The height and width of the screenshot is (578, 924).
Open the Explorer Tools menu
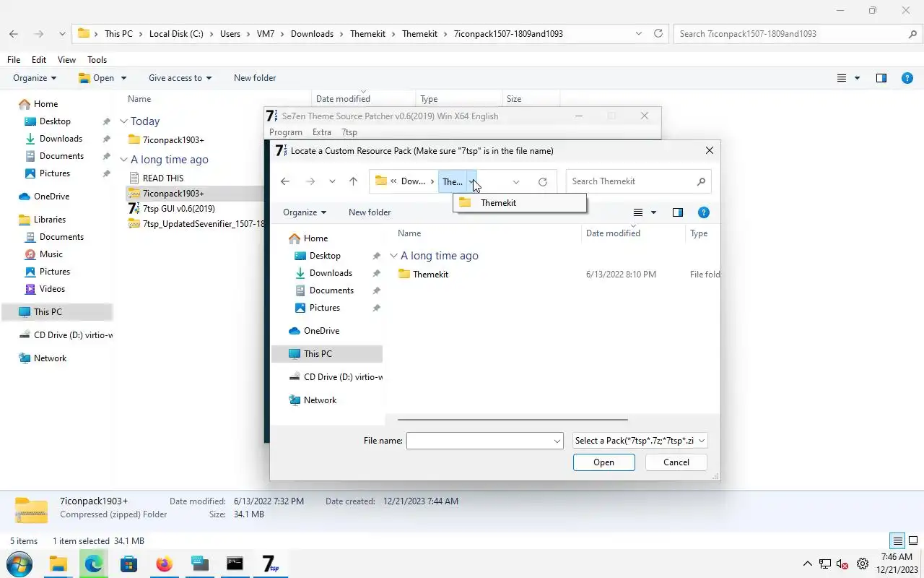(97, 60)
